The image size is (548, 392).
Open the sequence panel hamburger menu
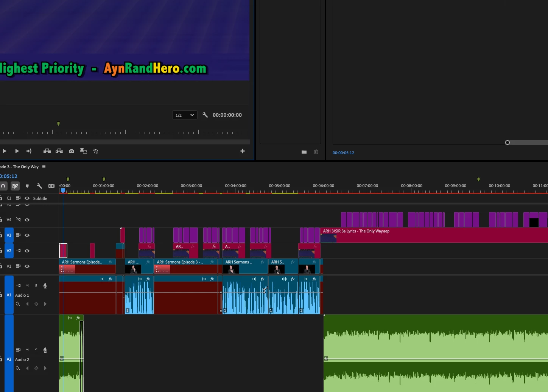[44, 166]
